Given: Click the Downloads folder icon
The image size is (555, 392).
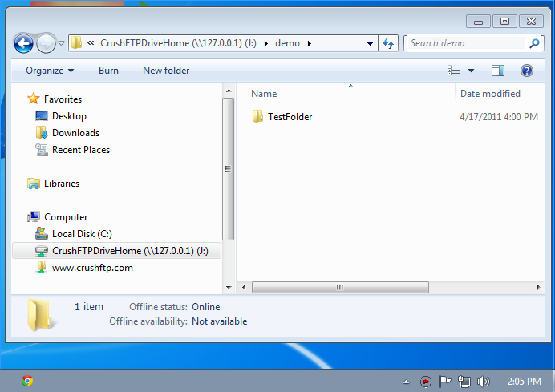Looking at the screenshot, I should point(42,132).
